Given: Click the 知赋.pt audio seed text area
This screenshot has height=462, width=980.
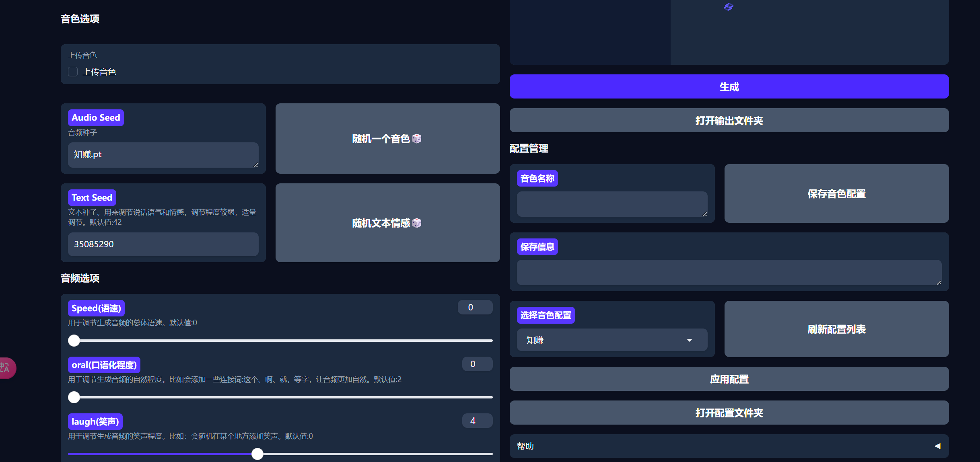Looking at the screenshot, I should 163,155.
